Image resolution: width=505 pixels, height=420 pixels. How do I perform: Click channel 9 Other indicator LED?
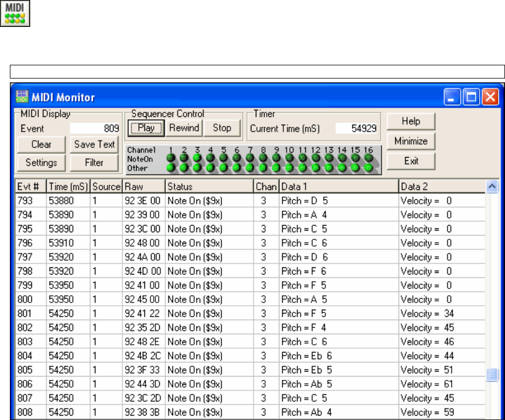point(276,167)
